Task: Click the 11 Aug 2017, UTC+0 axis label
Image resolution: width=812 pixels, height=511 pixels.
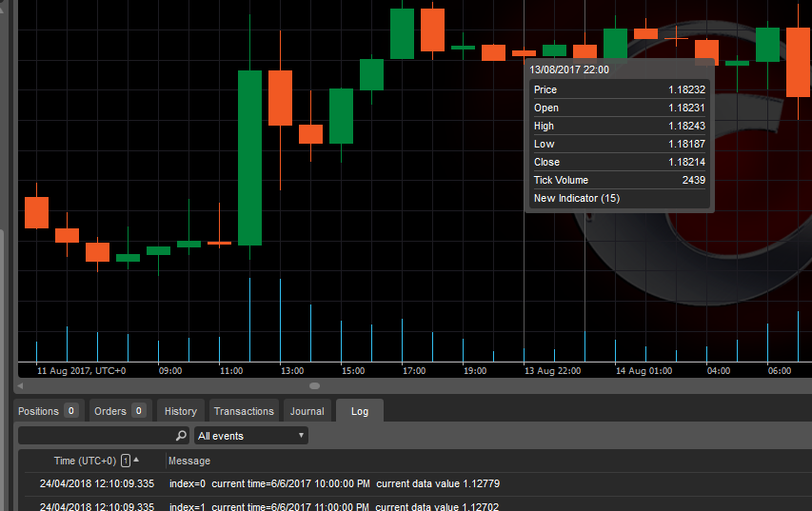Action: point(81,371)
